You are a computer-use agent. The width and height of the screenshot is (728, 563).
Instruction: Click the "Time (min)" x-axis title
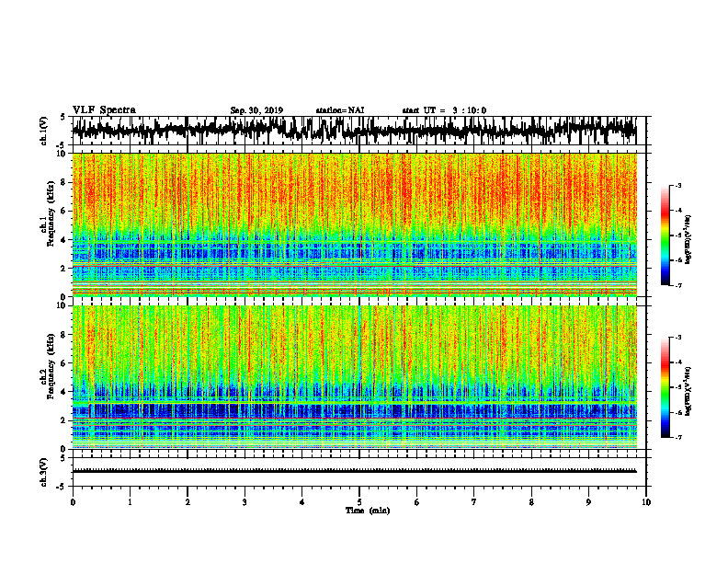(x=368, y=511)
